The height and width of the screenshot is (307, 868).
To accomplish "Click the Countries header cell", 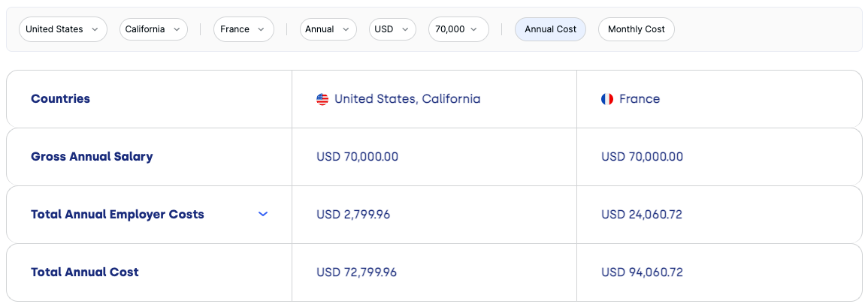I will (149, 99).
